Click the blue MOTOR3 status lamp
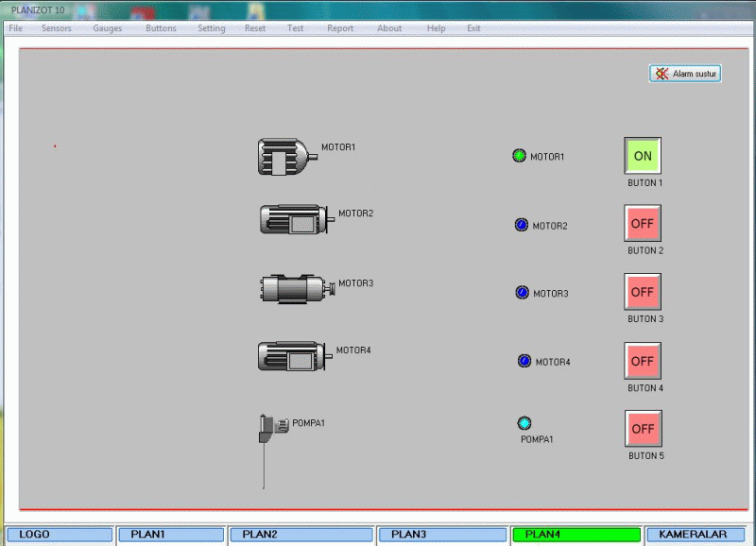 click(523, 293)
